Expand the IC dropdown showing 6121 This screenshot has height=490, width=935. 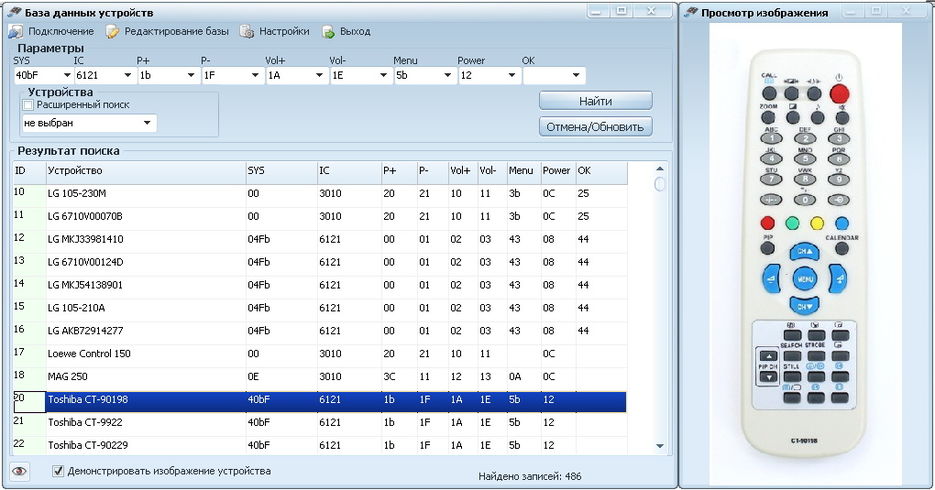[x=128, y=76]
